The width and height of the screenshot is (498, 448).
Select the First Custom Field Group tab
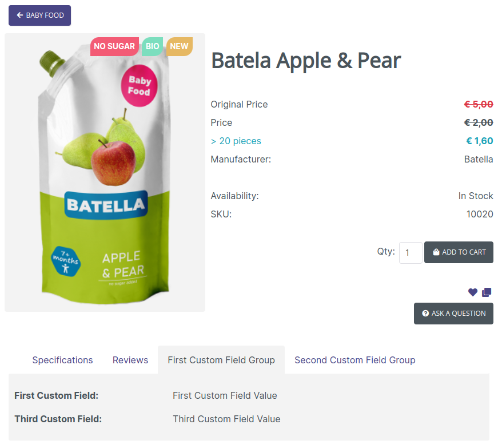[221, 360]
